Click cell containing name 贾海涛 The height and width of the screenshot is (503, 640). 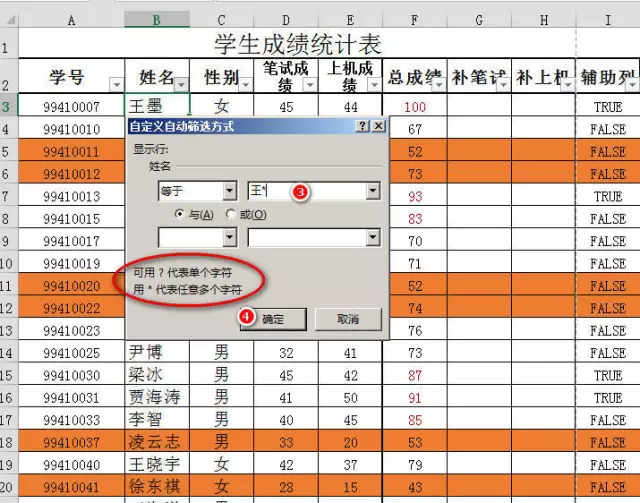157,397
